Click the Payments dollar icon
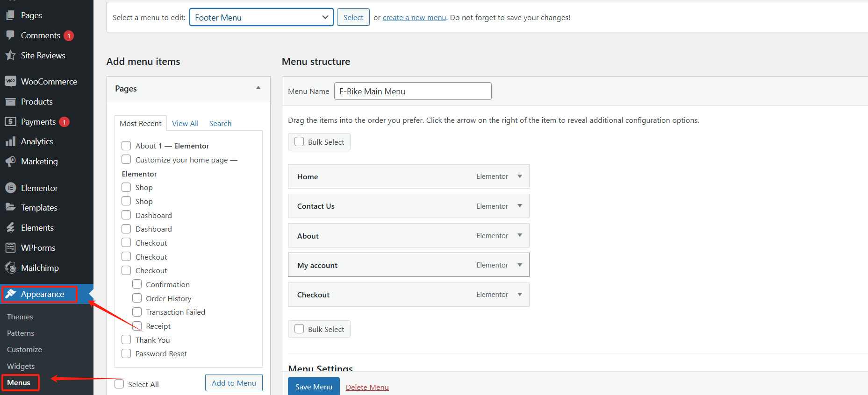868x395 pixels. coord(10,121)
